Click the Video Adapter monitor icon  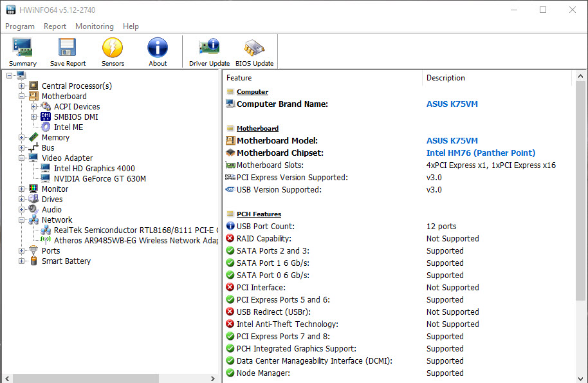coord(33,158)
